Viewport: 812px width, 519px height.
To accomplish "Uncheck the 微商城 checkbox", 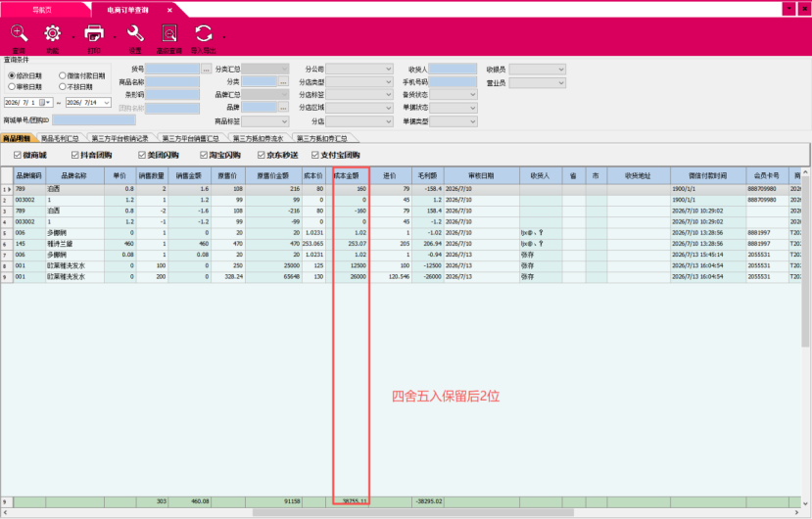I will (x=17, y=155).
